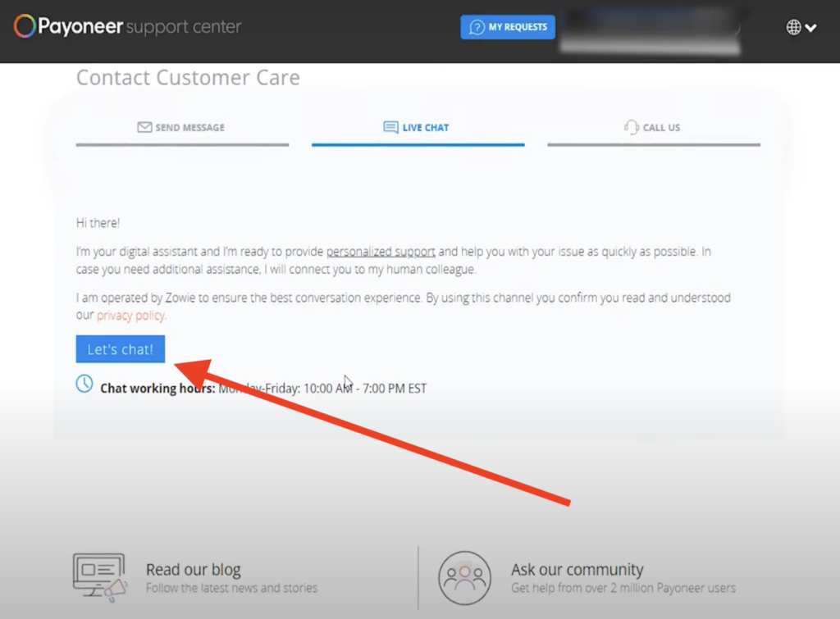Image resolution: width=840 pixels, height=619 pixels.
Task: Open the language selector dropdown chevron
Action: point(810,27)
